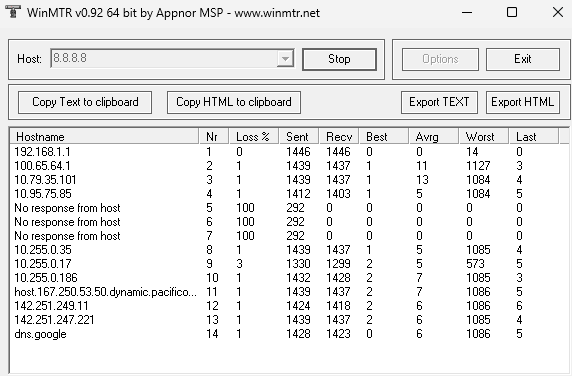Copy Text to clipboard
Viewport: 572px width, 376px height.
click(x=85, y=102)
